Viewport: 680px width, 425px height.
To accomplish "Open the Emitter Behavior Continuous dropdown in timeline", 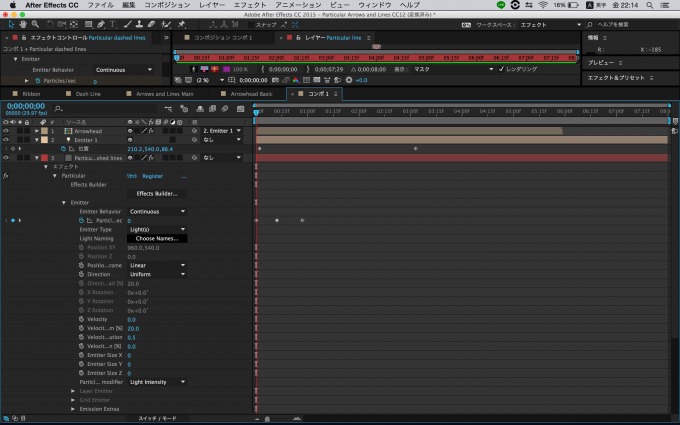I will click(157, 211).
